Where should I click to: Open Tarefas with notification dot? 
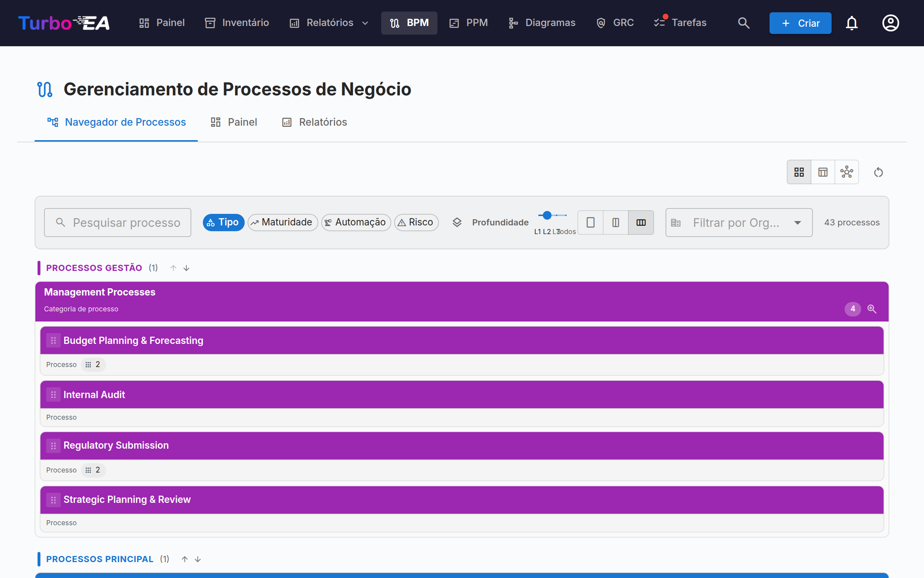coord(680,23)
